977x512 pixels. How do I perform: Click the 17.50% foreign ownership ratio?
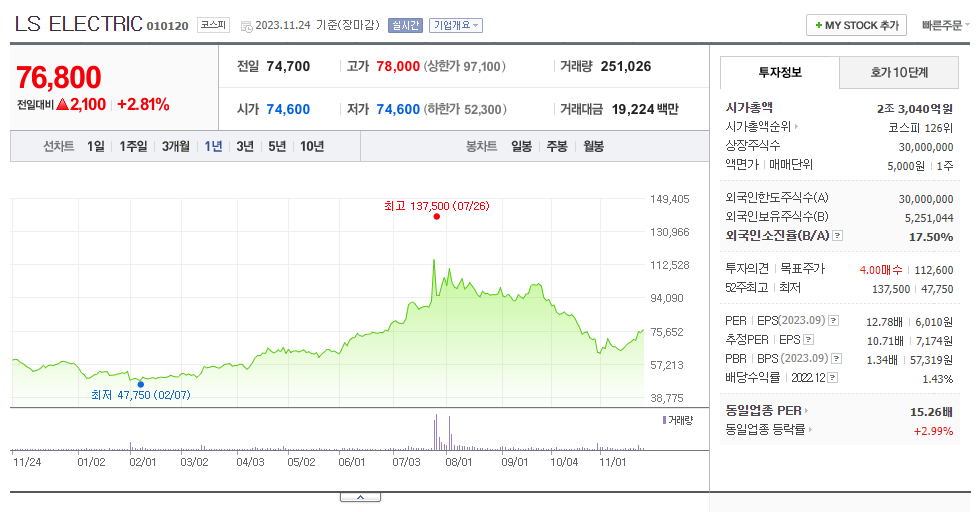click(x=931, y=237)
